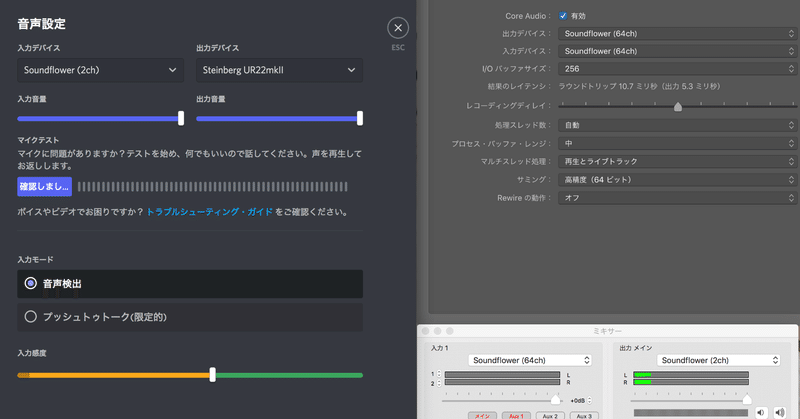Screen dimensions: 800x419
Task: Click the low-volume speaker icon in mixer output
Action: [x=761, y=412]
